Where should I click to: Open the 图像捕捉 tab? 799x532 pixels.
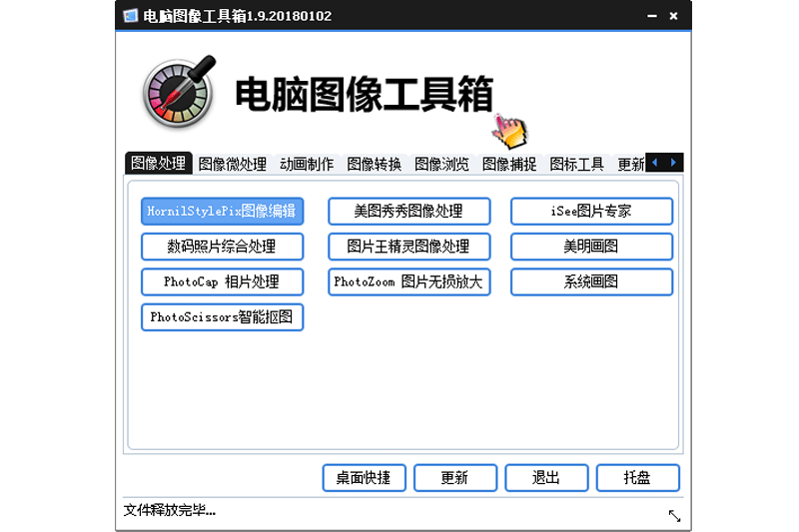[x=509, y=164]
